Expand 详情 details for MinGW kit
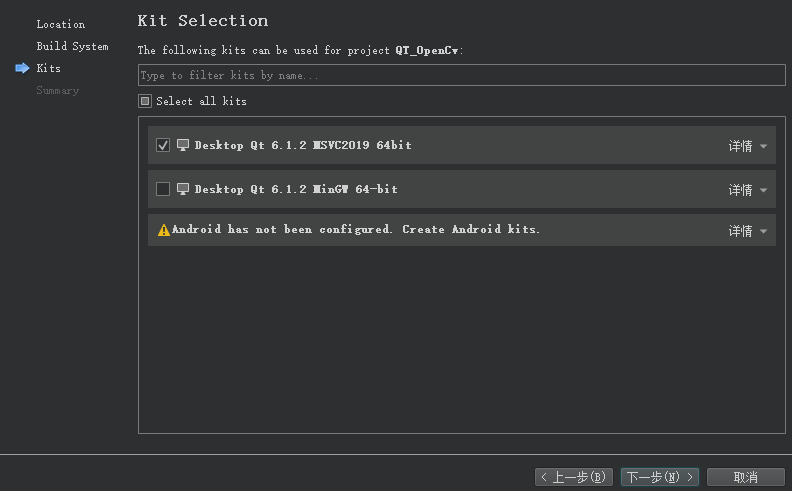The width and height of the screenshot is (792, 491). click(x=747, y=190)
